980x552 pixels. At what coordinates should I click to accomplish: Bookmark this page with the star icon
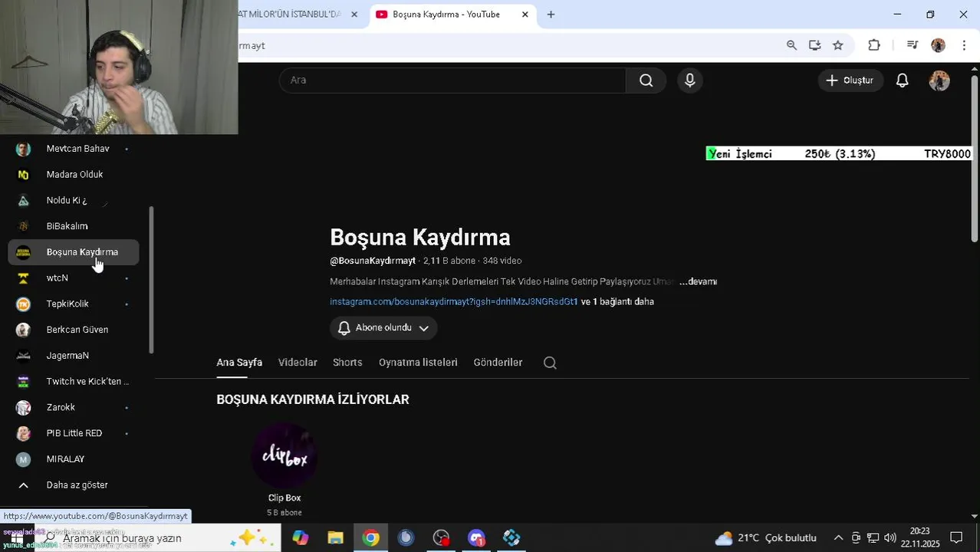838,45
